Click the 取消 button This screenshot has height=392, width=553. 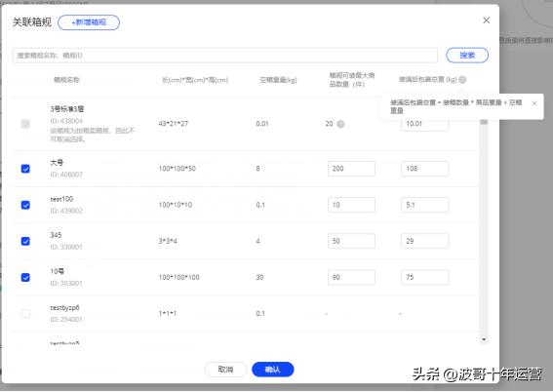[x=225, y=370]
